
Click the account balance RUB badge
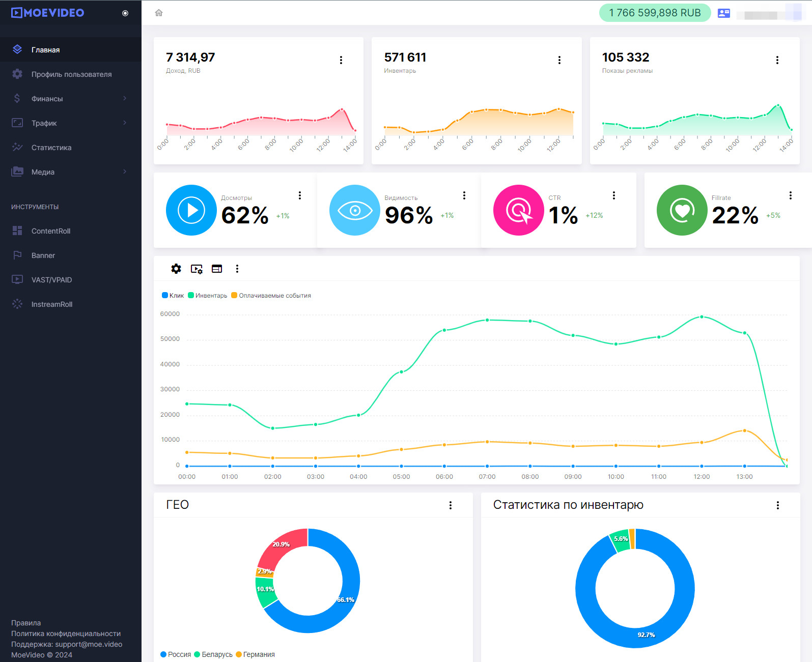pos(655,13)
